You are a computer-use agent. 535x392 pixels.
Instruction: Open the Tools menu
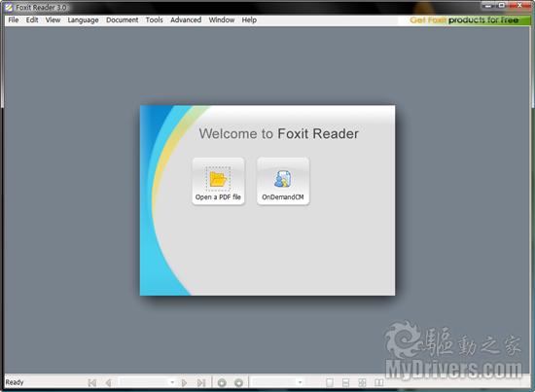[x=155, y=20]
